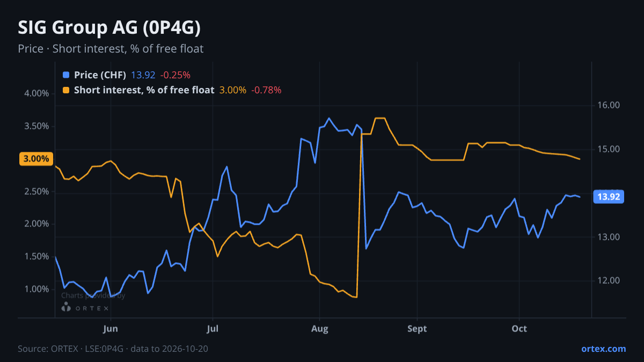
Task: Click the orange Short interest legend marker
Action: pos(66,90)
